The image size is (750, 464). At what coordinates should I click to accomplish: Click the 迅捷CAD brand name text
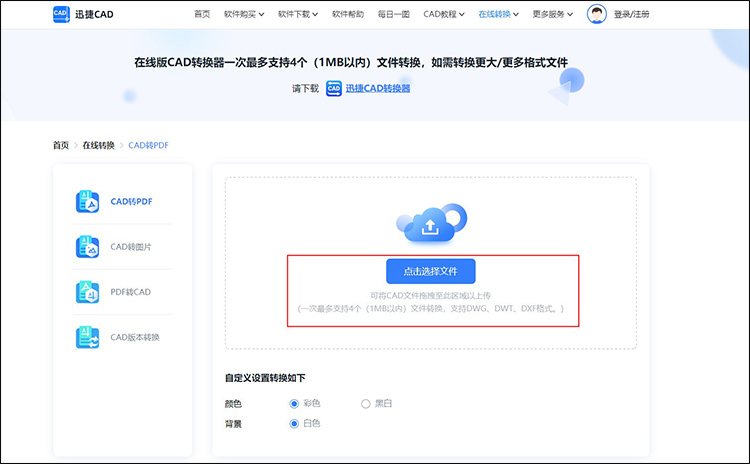pyautogui.click(x=94, y=14)
